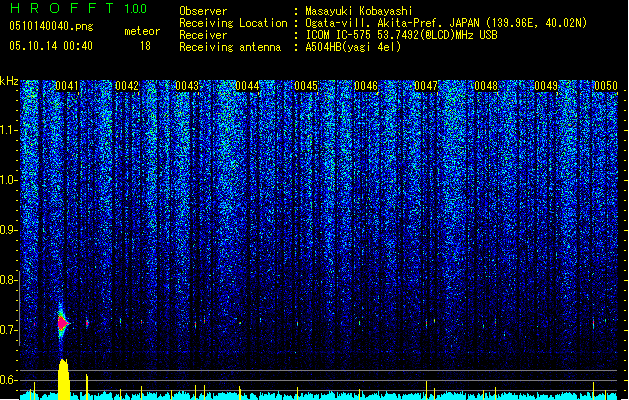Click the bright red meteor echo blob

tap(63, 323)
